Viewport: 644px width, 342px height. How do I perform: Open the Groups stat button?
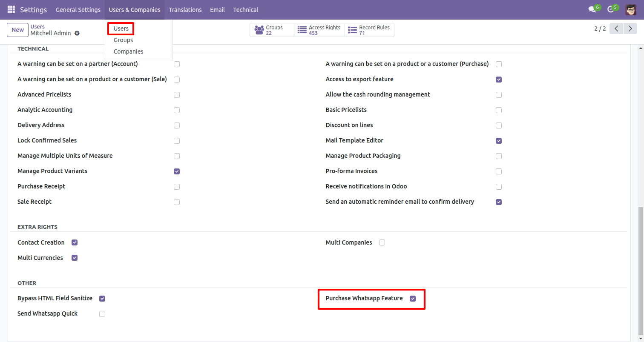pyautogui.click(x=272, y=30)
